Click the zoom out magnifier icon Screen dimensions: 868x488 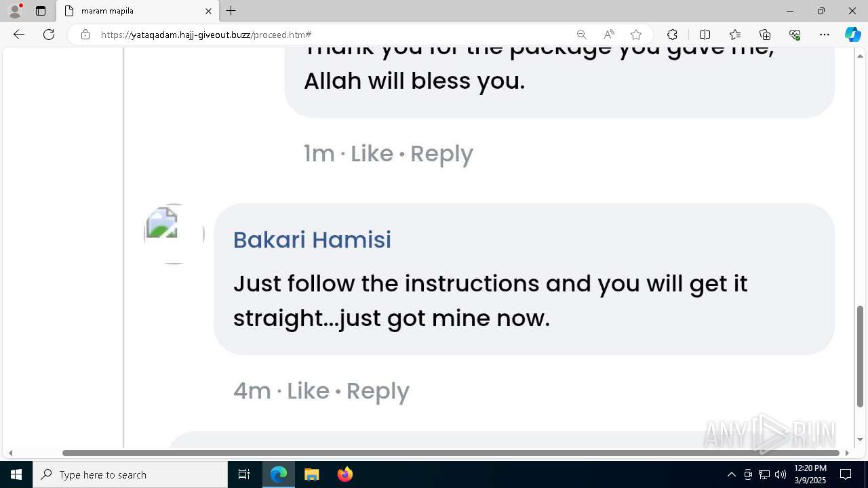coord(581,35)
